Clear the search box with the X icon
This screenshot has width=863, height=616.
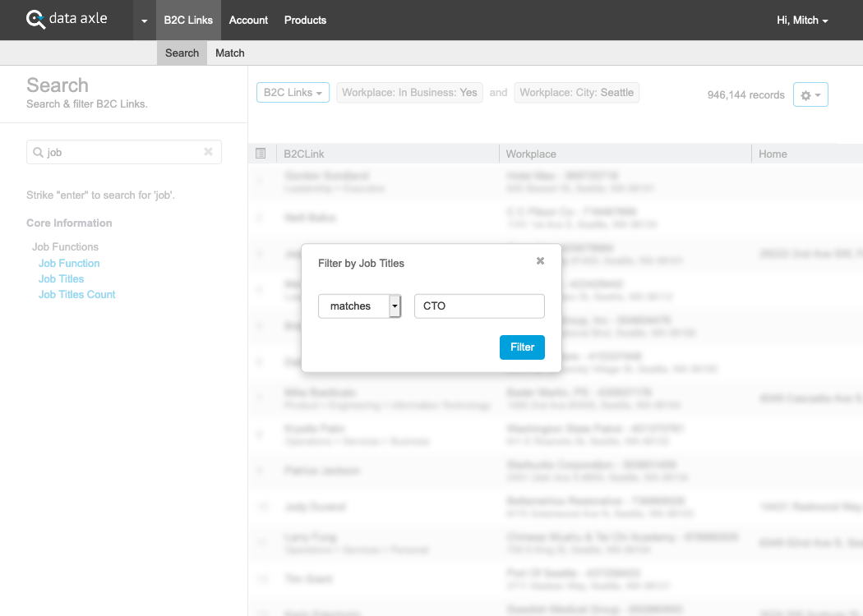tap(208, 152)
